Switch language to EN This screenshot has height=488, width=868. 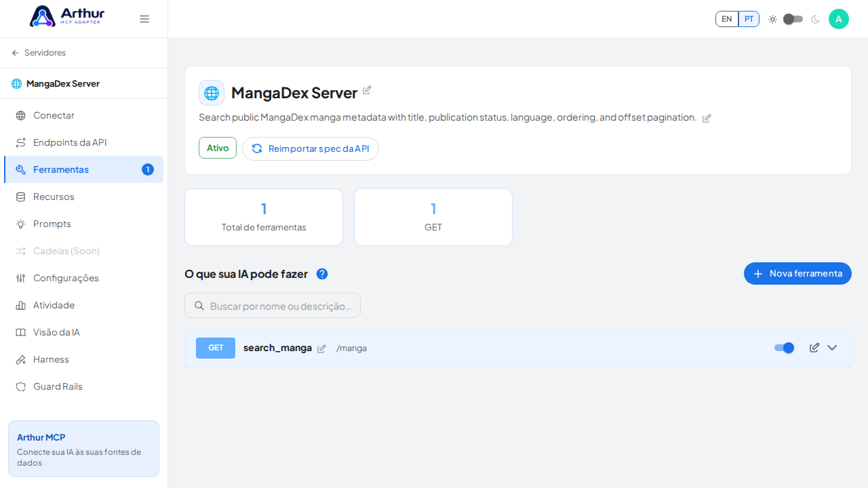click(727, 19)
